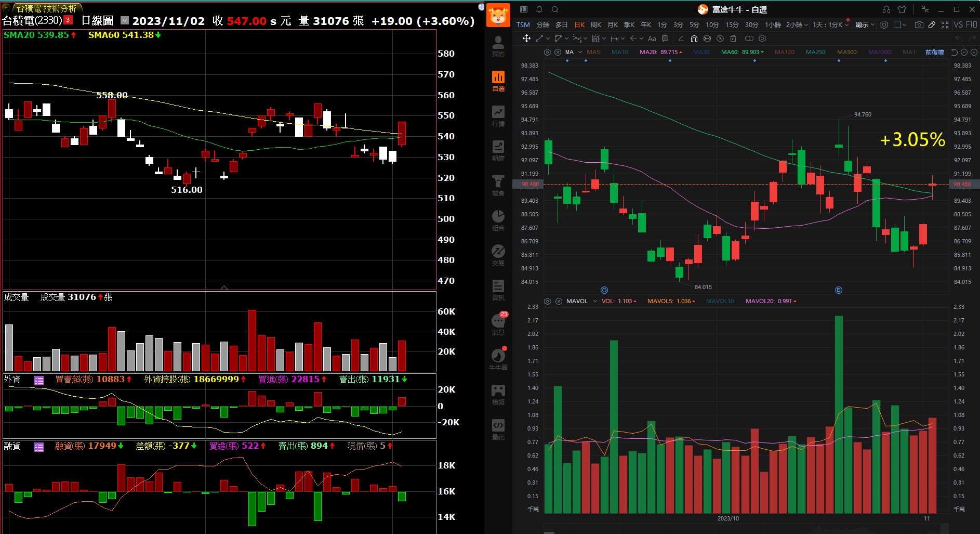Expand the wave pattern tool dropdown arrow

[585, 38]
